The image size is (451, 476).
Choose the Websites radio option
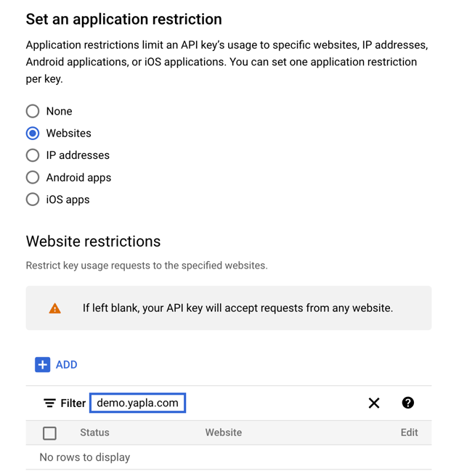coord(33,134)
